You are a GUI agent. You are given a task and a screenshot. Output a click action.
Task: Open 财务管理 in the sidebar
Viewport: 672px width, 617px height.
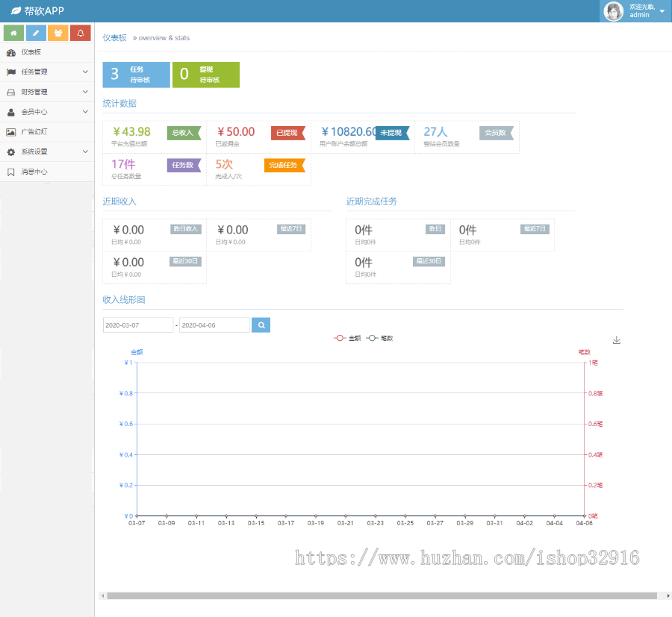[47, 92]
